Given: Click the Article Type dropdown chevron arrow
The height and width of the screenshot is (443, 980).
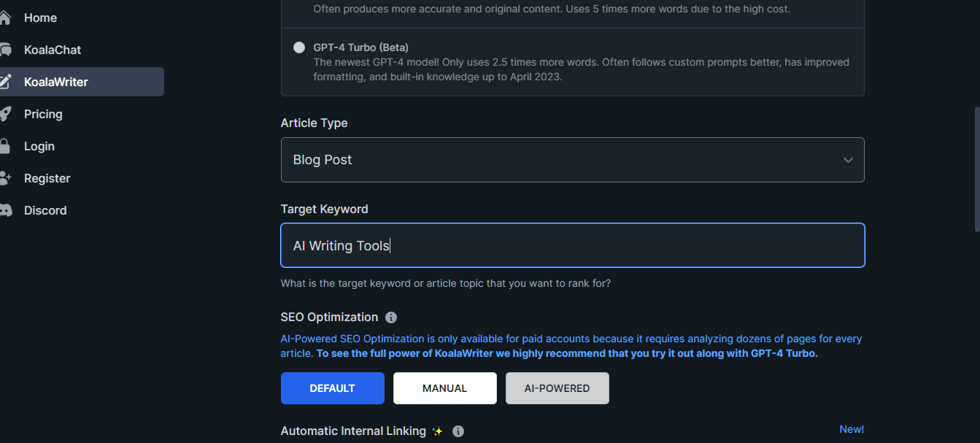Looking at the screenshot, I should (x=848, y=160).
